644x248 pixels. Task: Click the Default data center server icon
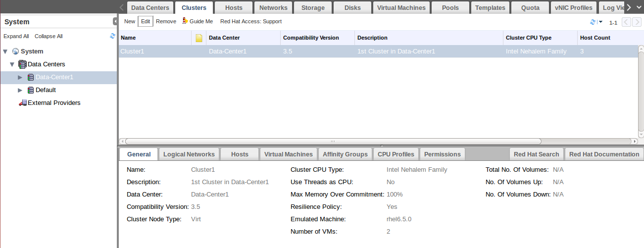31,90
